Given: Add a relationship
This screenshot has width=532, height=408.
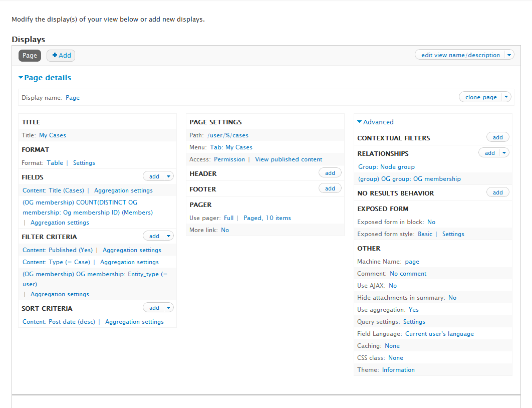Looking at the screenshot, I should point(489,153).
